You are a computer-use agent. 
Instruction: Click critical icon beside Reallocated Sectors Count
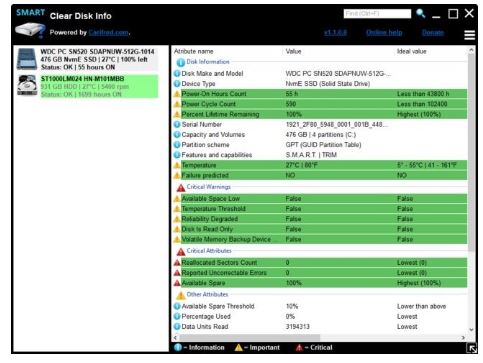(177, 263)
